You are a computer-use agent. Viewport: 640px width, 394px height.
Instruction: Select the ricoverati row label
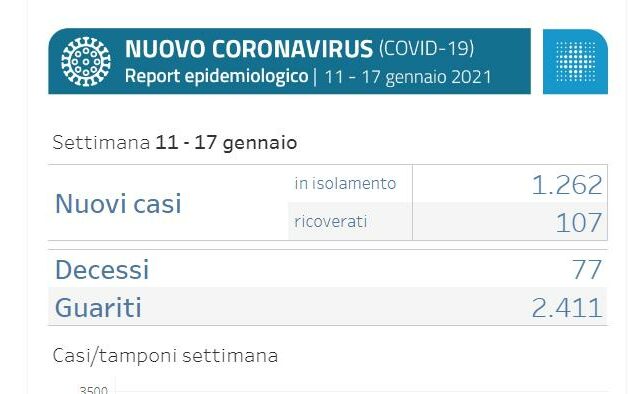pos(331,222)
